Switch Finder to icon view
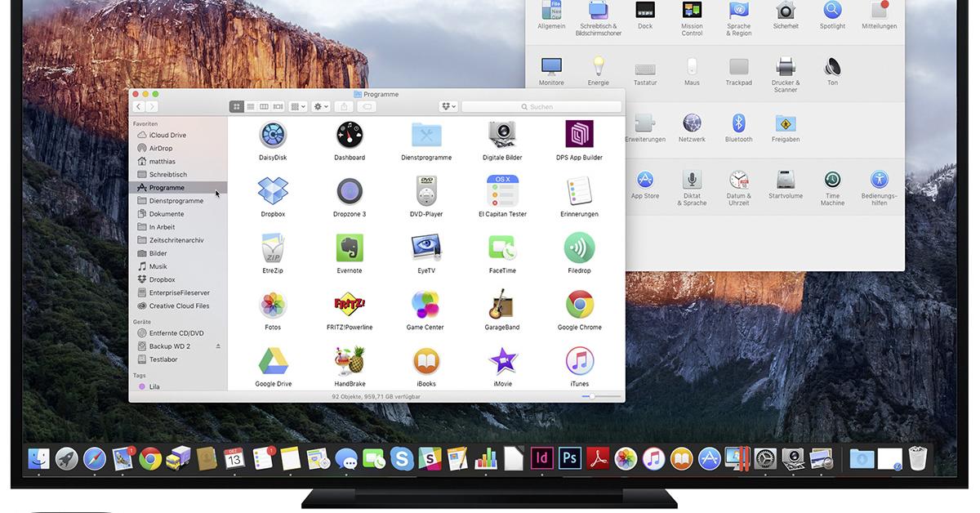The image size is (980, 513). point(237,107)
